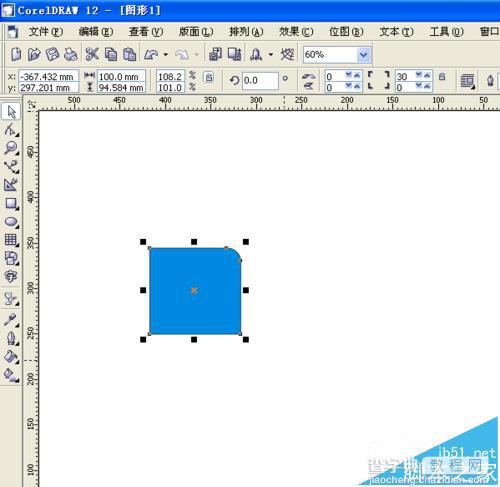Toggle the round corners together lock

click(442, 77)
